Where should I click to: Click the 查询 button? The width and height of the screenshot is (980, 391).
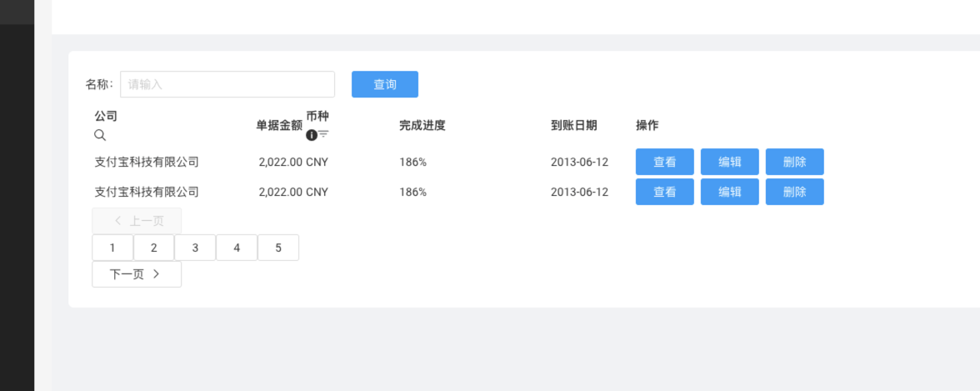(x=385, y=84)
